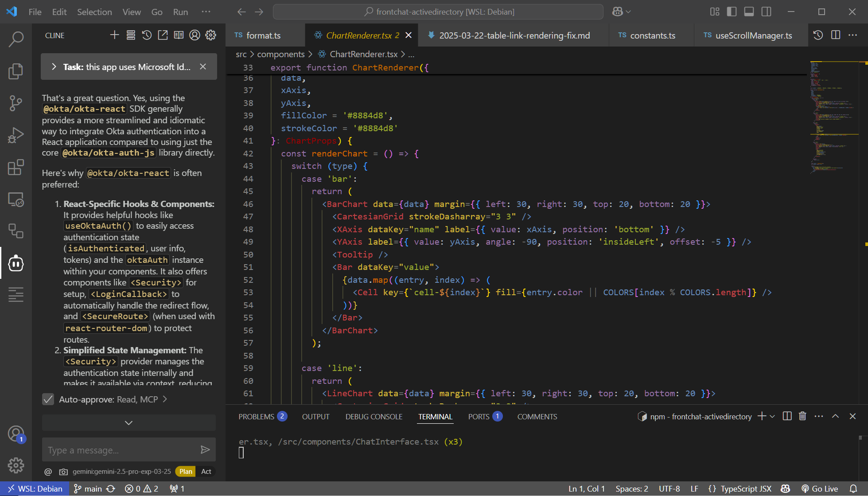Open Manage settings gear in activity bar
868x496 pixels.
(16, 465)
